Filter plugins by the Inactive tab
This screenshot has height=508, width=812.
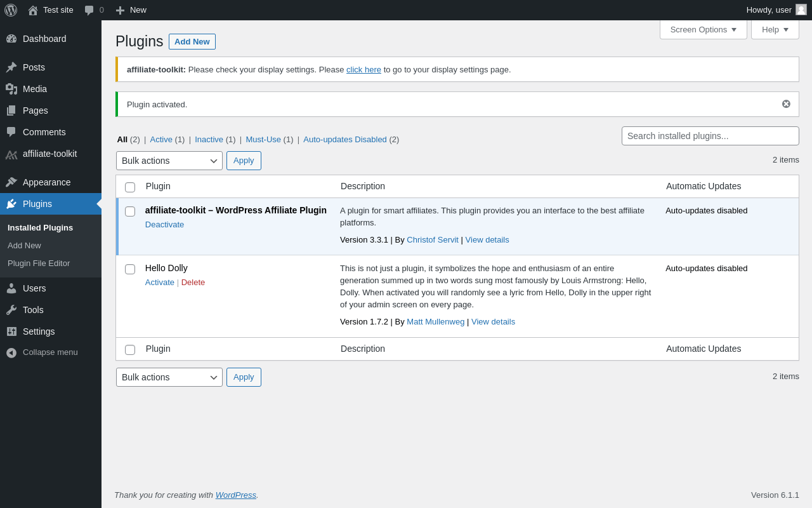209,140
